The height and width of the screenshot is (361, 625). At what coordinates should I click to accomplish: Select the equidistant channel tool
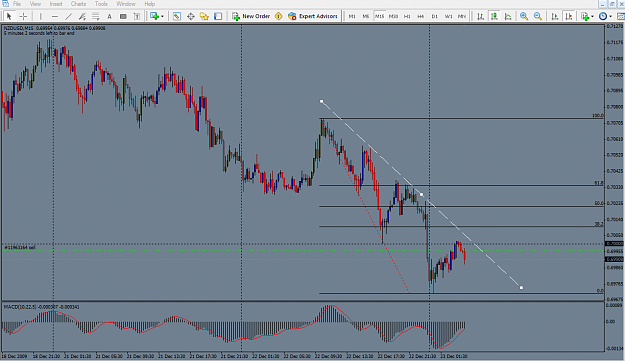(82, 16)
